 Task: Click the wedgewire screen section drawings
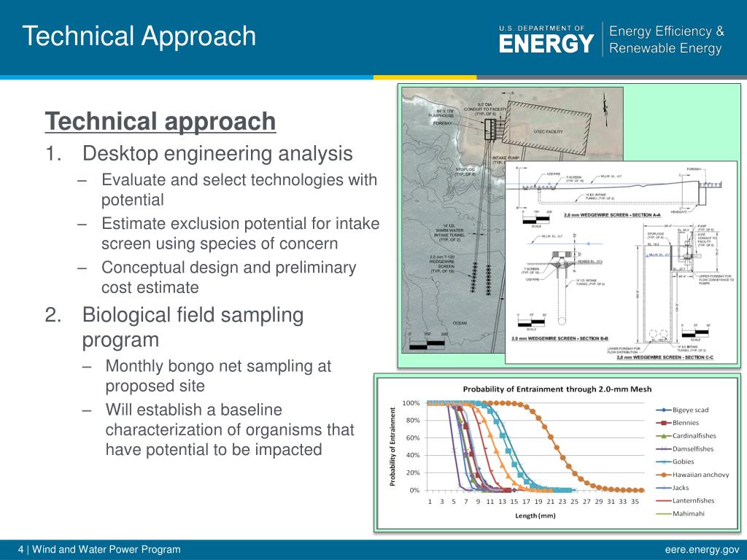pyautogui.click(x=621, y=262)
